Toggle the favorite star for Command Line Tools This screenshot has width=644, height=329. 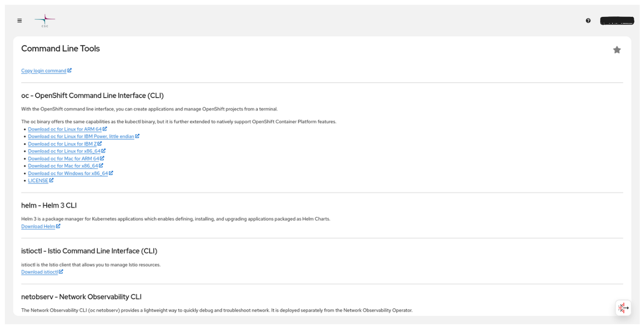[x=617, y=49]
